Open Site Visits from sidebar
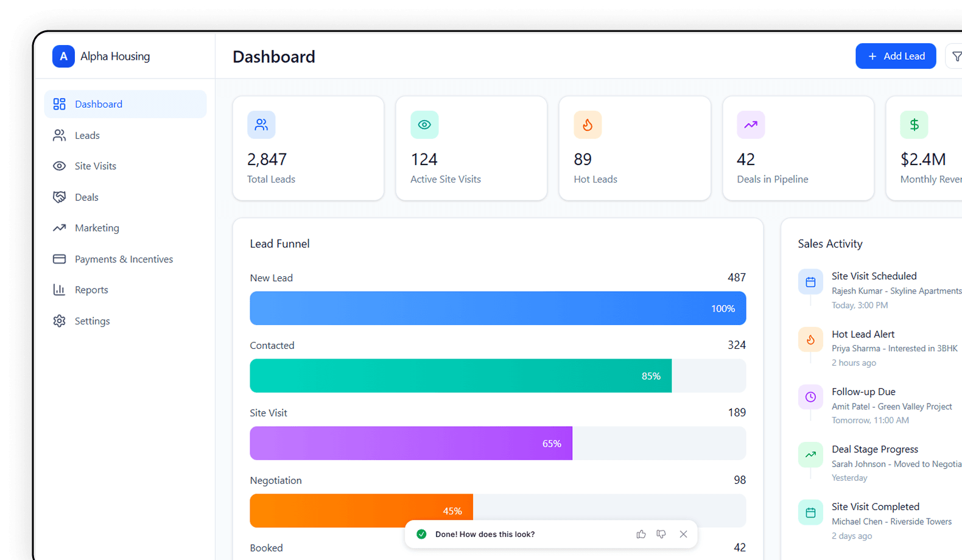Screen dimensions: 962x560 125,166
